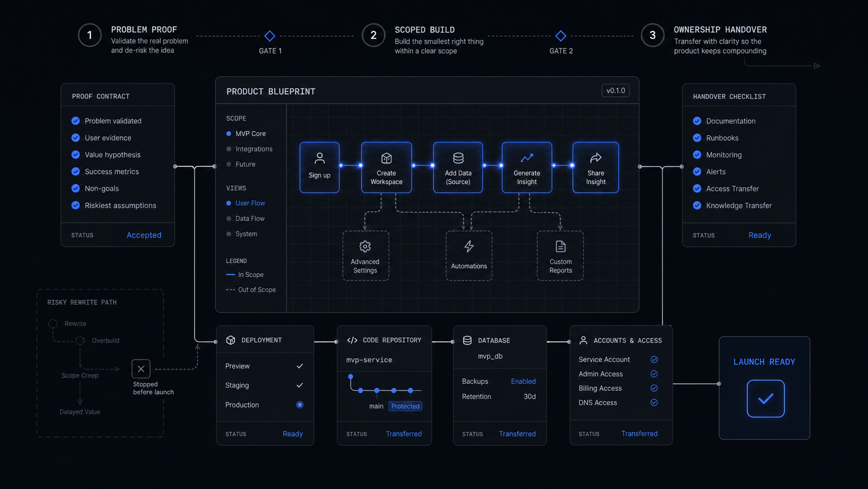Switch to the Data Flow view
This screenshot has width=868, height=489.
pyautogui.click(x=246, y=219)
